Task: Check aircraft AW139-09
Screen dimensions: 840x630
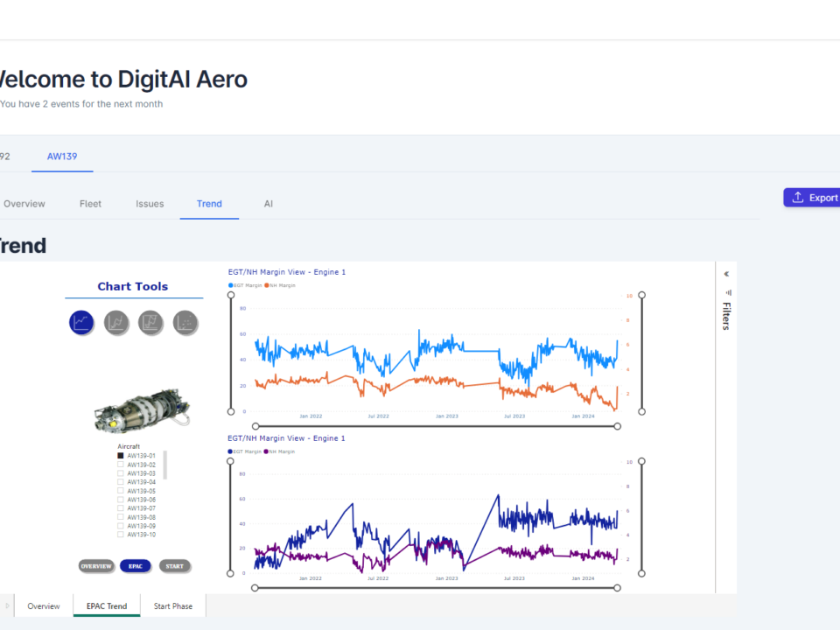Action: point(121,526)
